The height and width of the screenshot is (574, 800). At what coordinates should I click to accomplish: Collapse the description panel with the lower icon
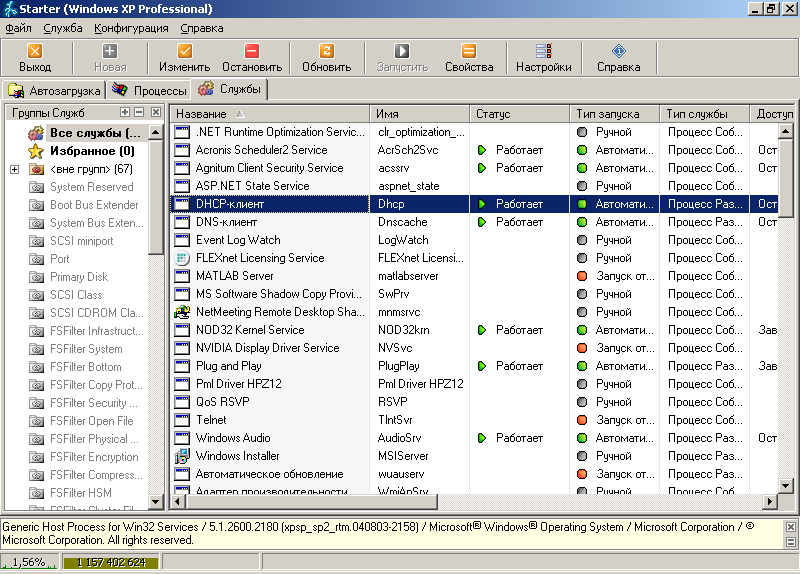click(x=790, y=542)
